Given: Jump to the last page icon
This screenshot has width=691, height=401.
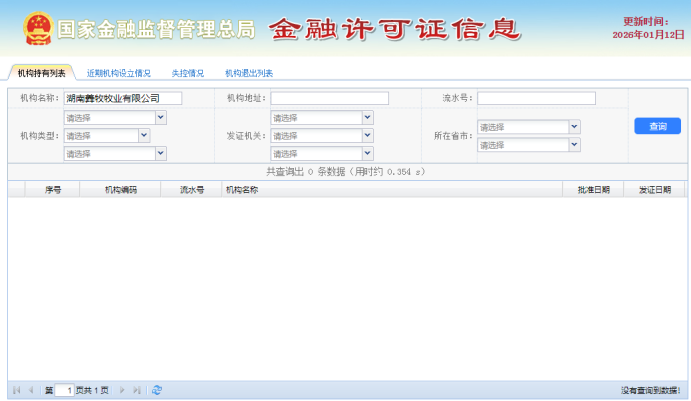Looking at the screenshot, I should coord(137,390).
